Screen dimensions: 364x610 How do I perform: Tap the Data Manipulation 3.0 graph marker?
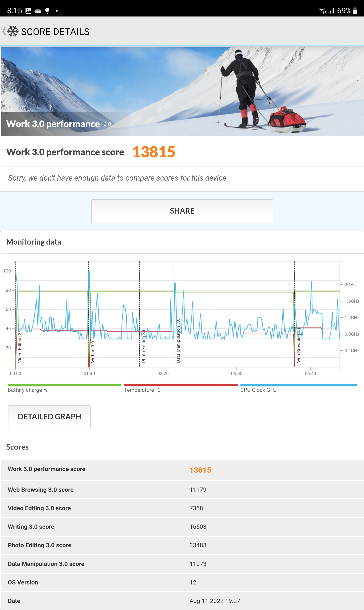(178, 340)
